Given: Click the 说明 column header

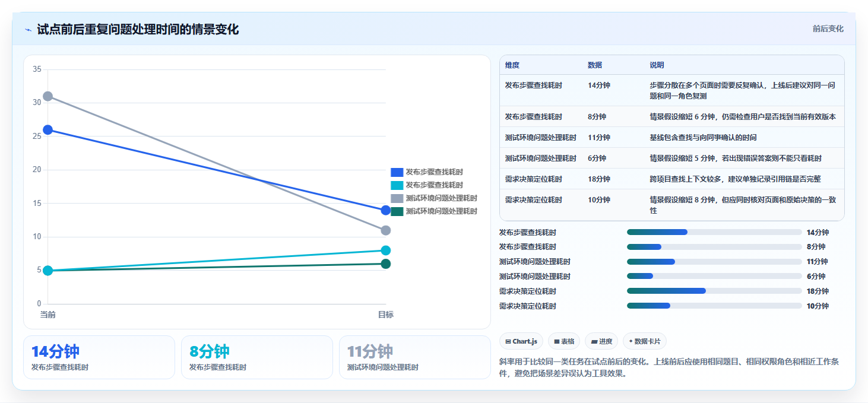Looking at the screenshot, I should point(657,65).
